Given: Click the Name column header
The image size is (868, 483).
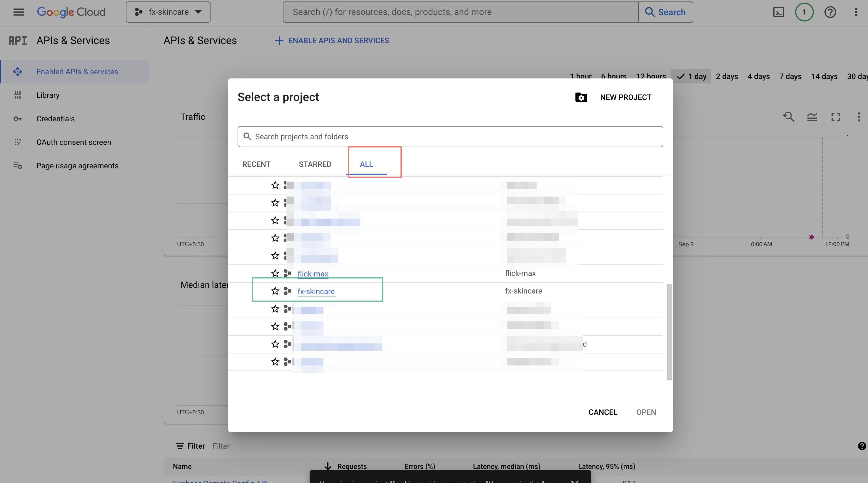Looking at the screenshot, I should pos(182,466).
